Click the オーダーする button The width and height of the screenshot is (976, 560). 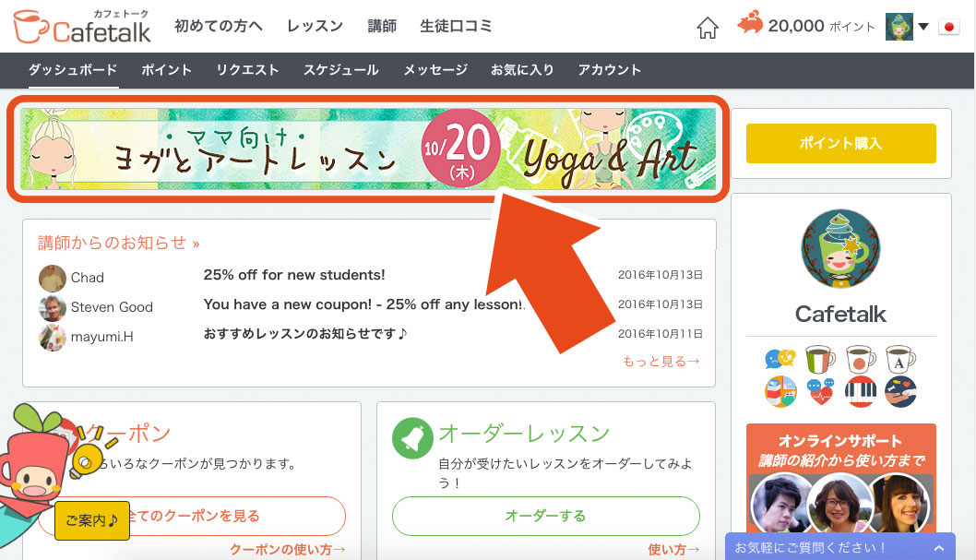(x=546, y=516)
